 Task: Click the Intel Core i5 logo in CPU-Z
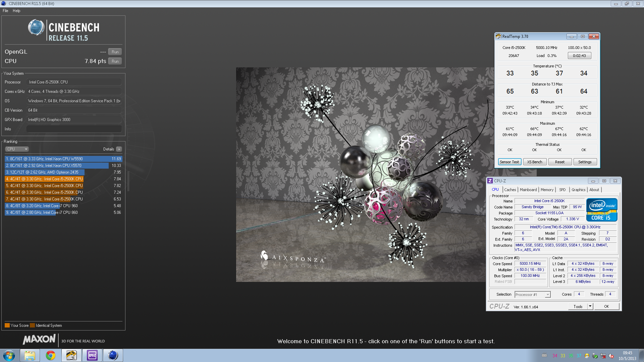point(602,210)
